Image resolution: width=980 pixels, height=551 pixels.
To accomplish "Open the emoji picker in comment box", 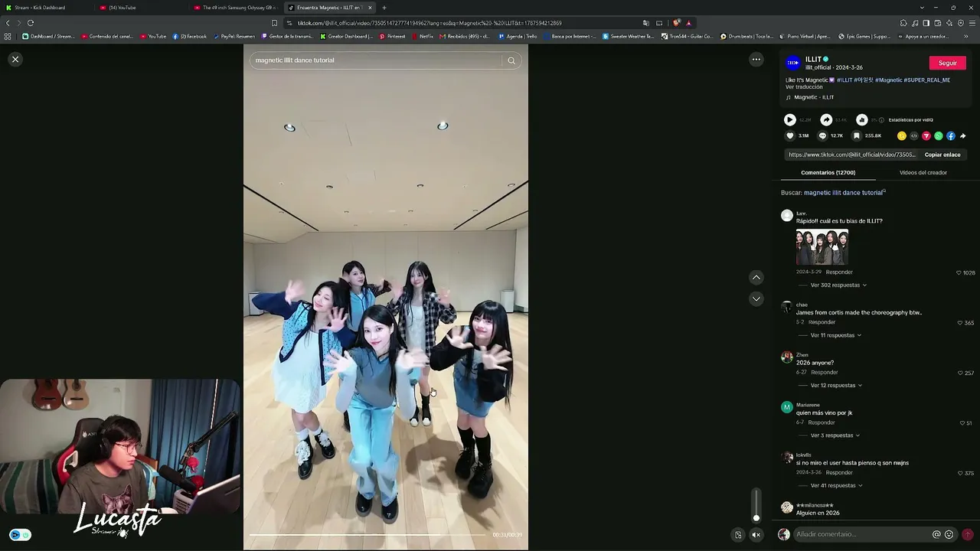I will [x=949, y=534].
